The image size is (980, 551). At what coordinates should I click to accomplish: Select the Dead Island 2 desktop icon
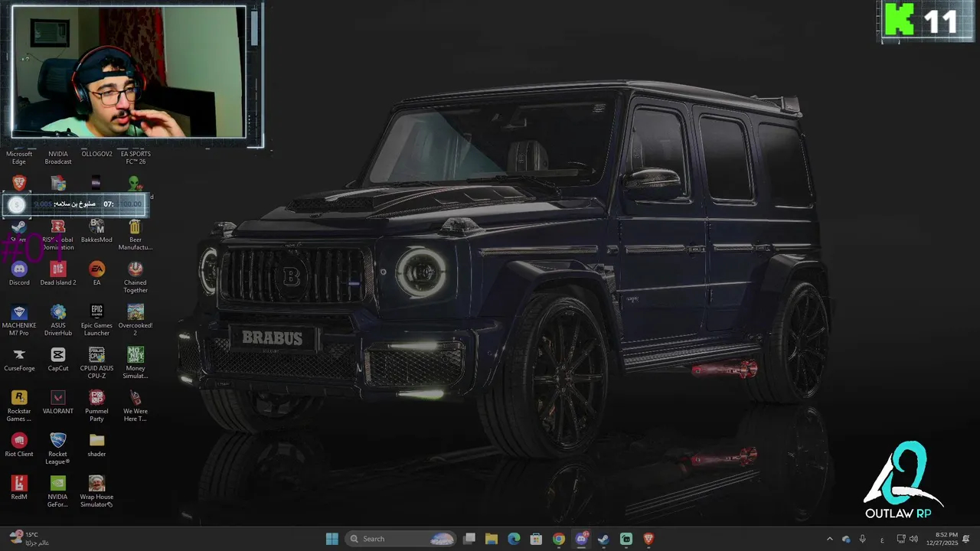point(58,273)
